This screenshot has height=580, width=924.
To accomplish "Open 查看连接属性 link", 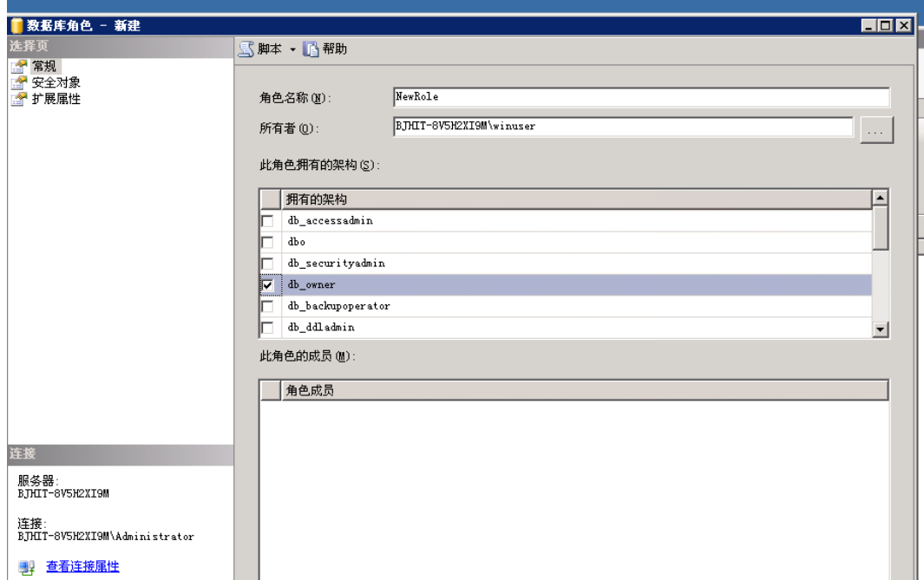I will pyautogui.click(x=82, y=566).
